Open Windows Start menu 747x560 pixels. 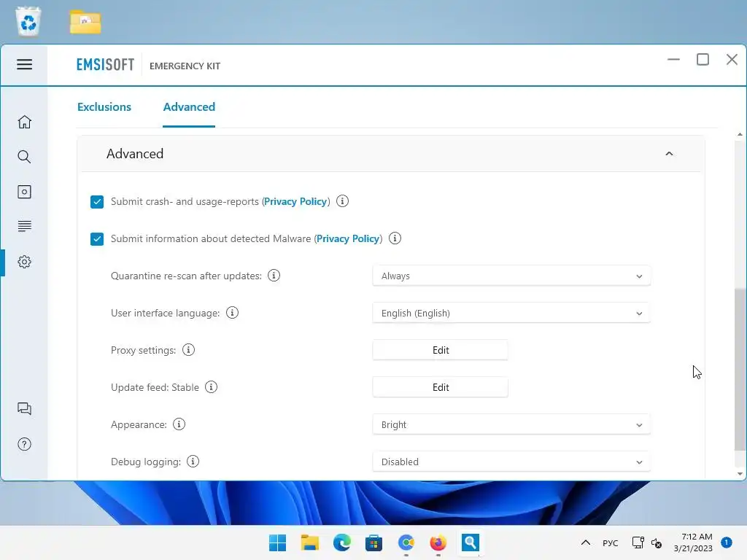[x=277, y=542]
